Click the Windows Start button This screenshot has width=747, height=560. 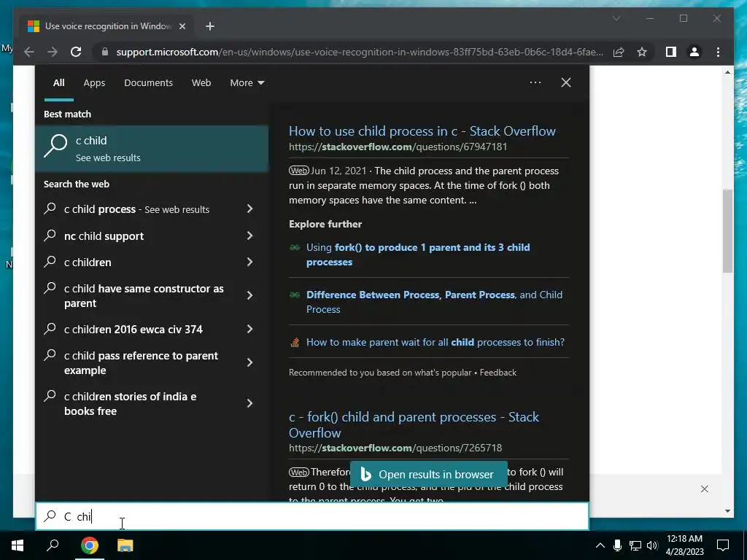click(18, 545)
